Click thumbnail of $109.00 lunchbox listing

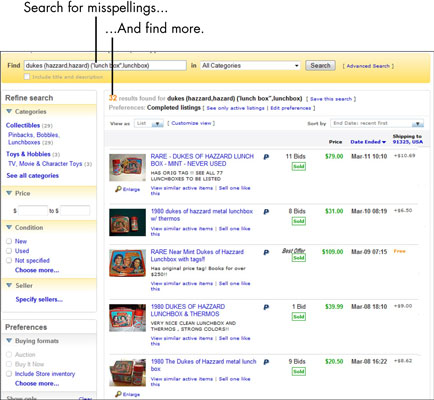point(127,263)
